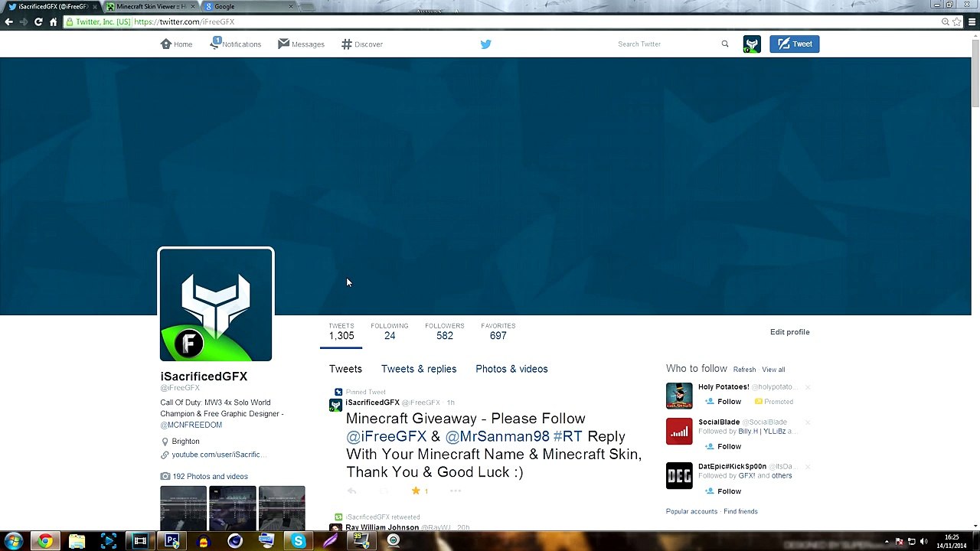Click the search magnifier icon

(x=725, y=44)
